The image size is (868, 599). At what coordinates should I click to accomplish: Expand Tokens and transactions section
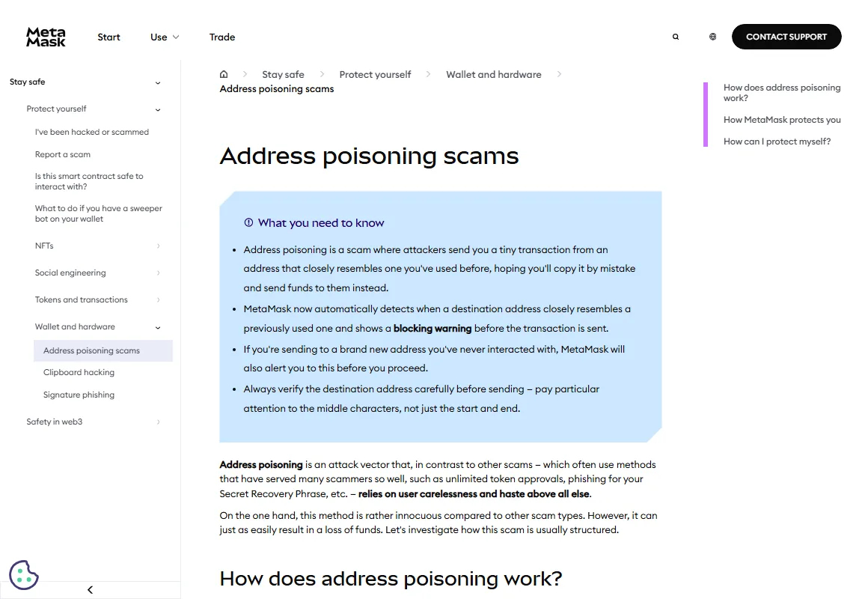(x=158, y=299)
